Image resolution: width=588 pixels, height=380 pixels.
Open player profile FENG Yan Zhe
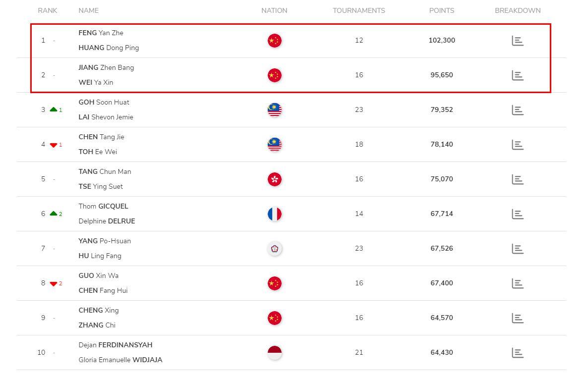click(x=101, y=33)
